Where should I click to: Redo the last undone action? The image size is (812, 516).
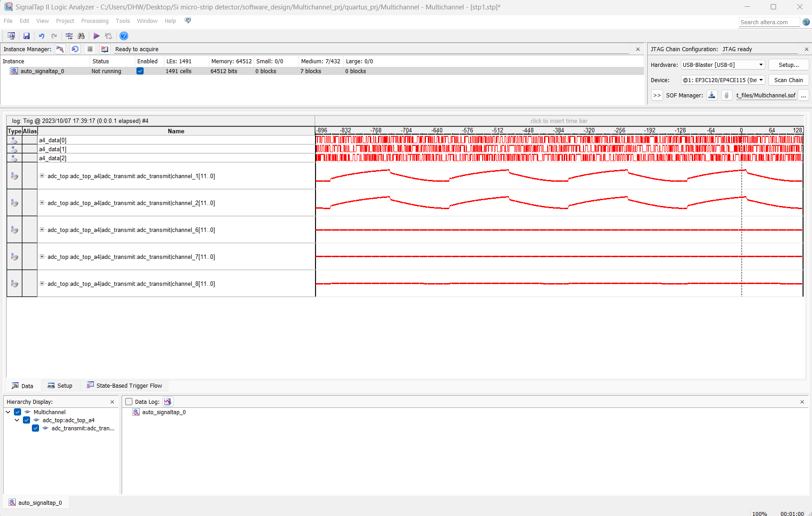(54, 36)
